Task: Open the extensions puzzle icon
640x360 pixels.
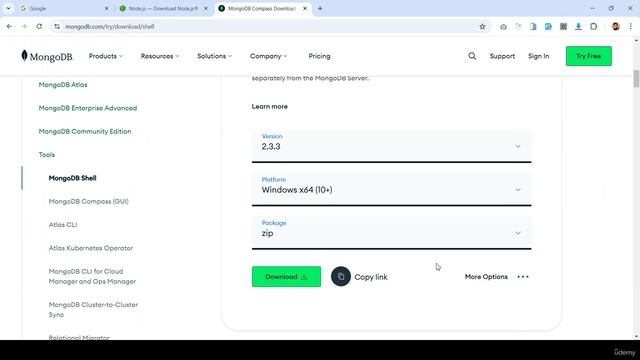Action: coord(593,27)
